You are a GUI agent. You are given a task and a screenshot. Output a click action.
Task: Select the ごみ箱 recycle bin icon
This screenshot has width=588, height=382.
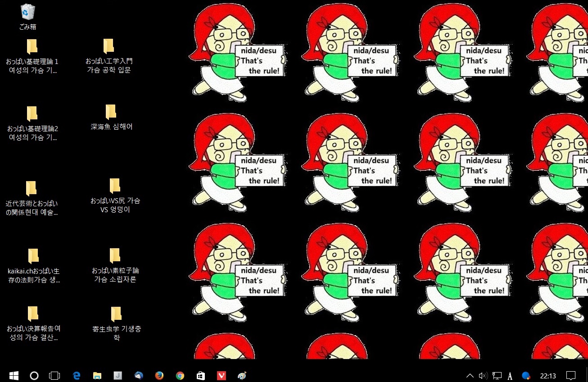pyautogui.click(x=28, y=16)
